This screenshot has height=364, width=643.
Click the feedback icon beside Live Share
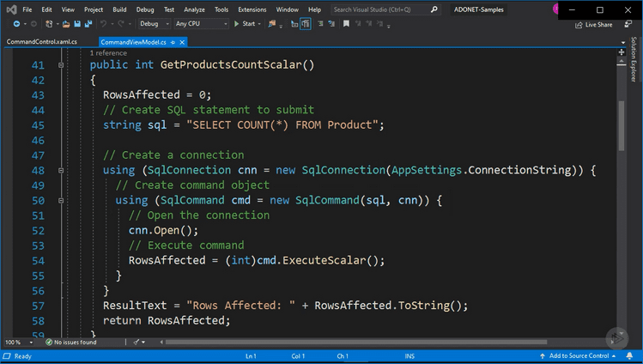click(628, 25)
